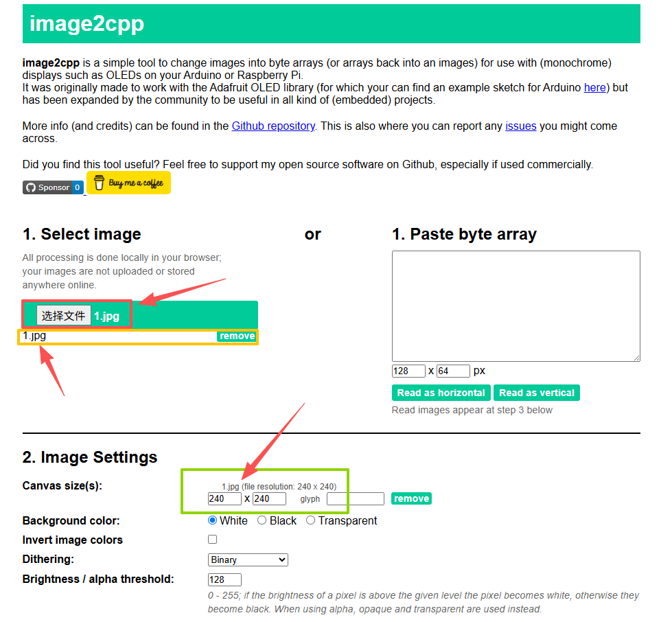The image size is (672, 622).
Task: Remove the 240 x 240 canvas size entry
Action: coord(411,498)
